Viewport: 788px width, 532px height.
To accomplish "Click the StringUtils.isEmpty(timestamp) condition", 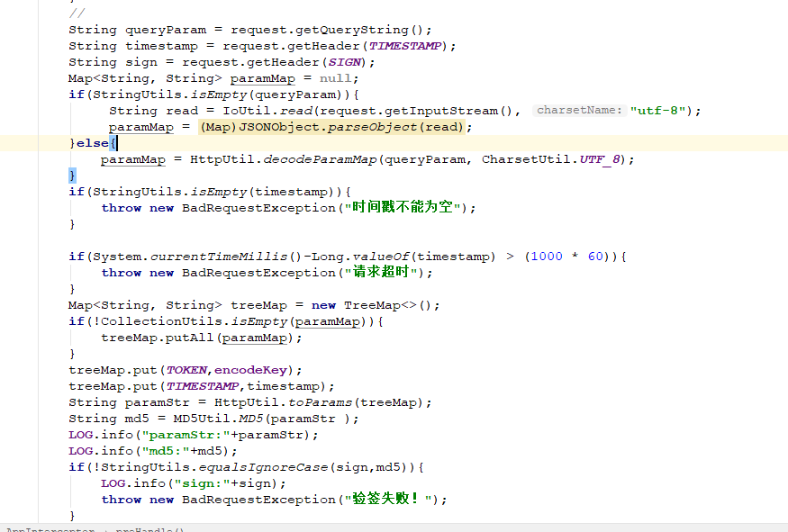I will (x=213, y=192).
